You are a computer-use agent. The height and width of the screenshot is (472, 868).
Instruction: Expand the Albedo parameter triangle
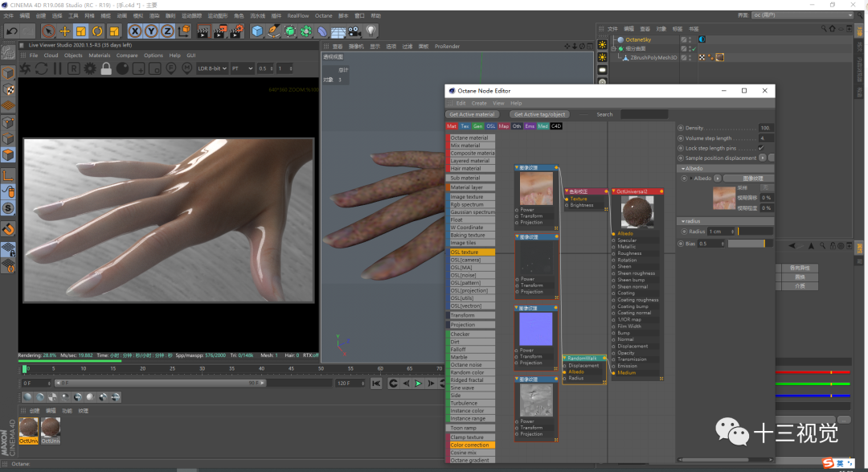691,179
